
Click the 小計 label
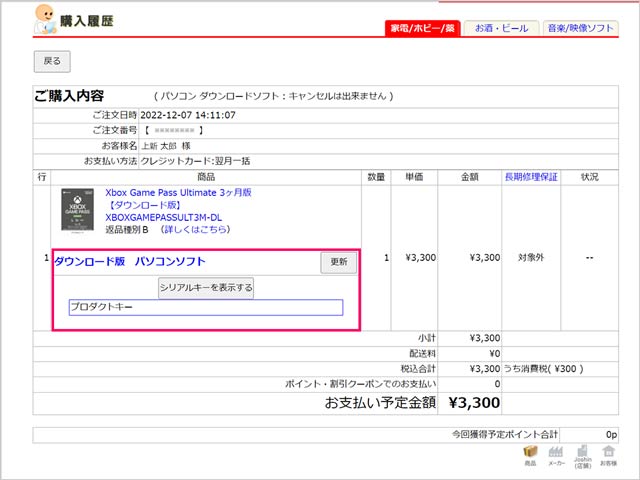pyautogui.click(x=427, y=338)
